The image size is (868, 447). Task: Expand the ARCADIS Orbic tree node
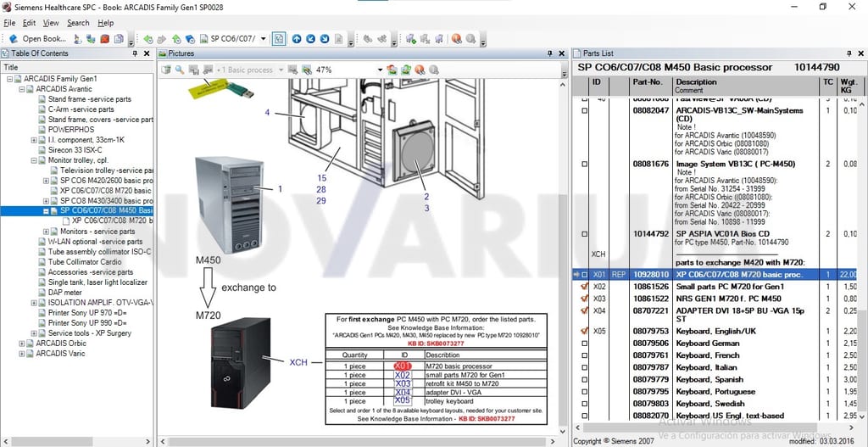[22, 343]
